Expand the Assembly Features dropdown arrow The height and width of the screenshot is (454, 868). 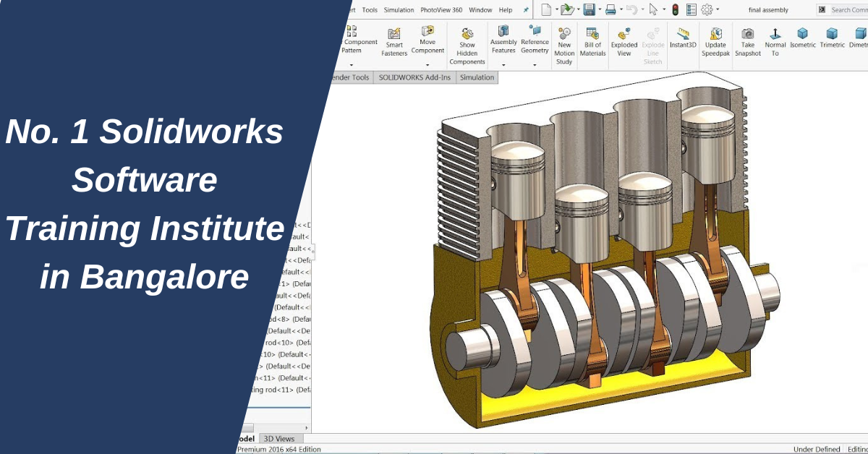point(503,65)
